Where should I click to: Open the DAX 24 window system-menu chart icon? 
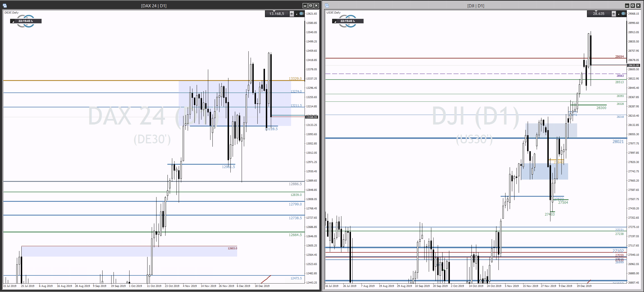[x=5, y=5]
